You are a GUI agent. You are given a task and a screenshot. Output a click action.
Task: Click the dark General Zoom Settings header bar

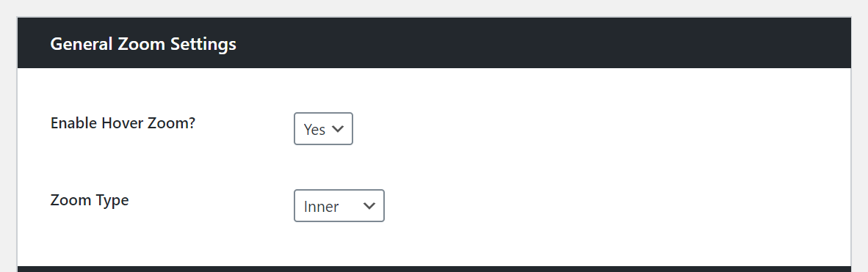tap(434, 43)
